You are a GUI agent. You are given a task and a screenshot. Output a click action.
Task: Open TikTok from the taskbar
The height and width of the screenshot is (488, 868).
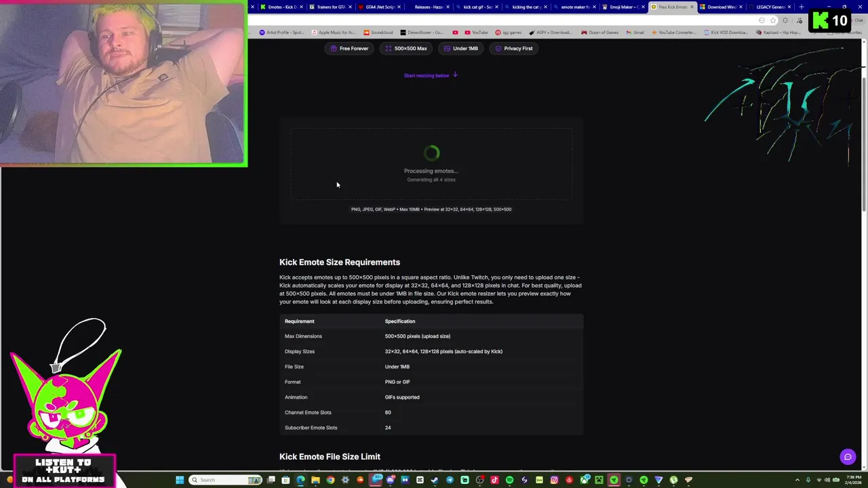pyautogui.click(x=494, y=480)
